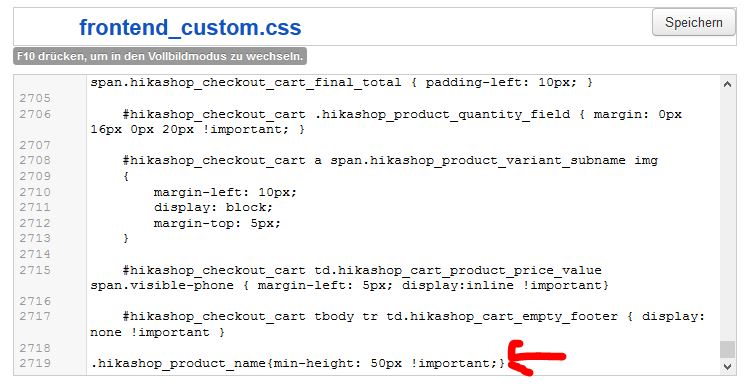
Task: Click the empty scrollbar track area
Action: [x=728, y=216]
